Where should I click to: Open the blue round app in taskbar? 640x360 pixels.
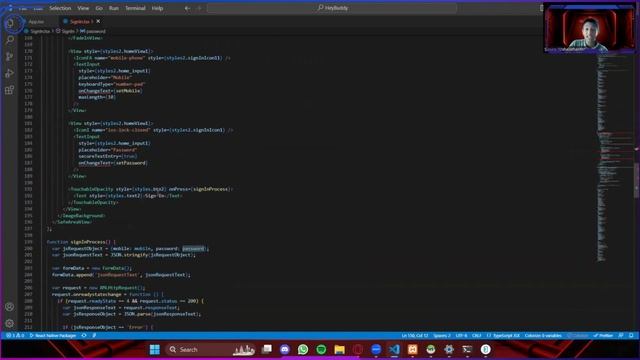click(x=376, y=349)
